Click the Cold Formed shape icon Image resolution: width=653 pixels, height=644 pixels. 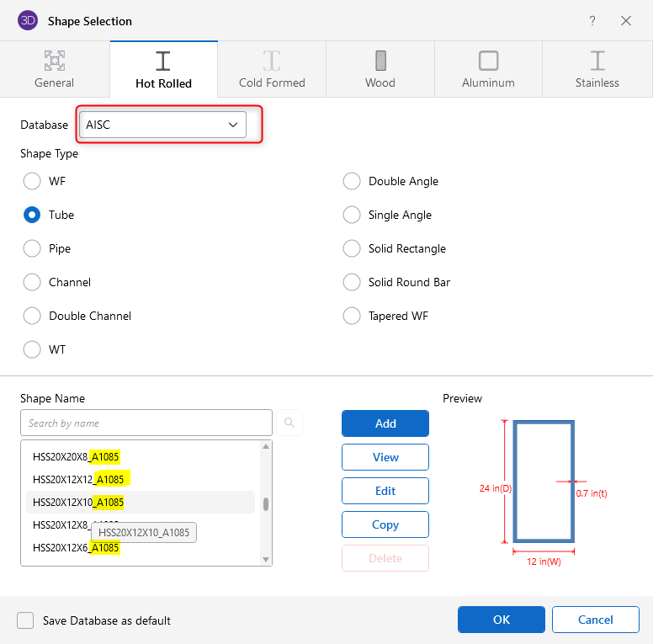pos(272,61)
